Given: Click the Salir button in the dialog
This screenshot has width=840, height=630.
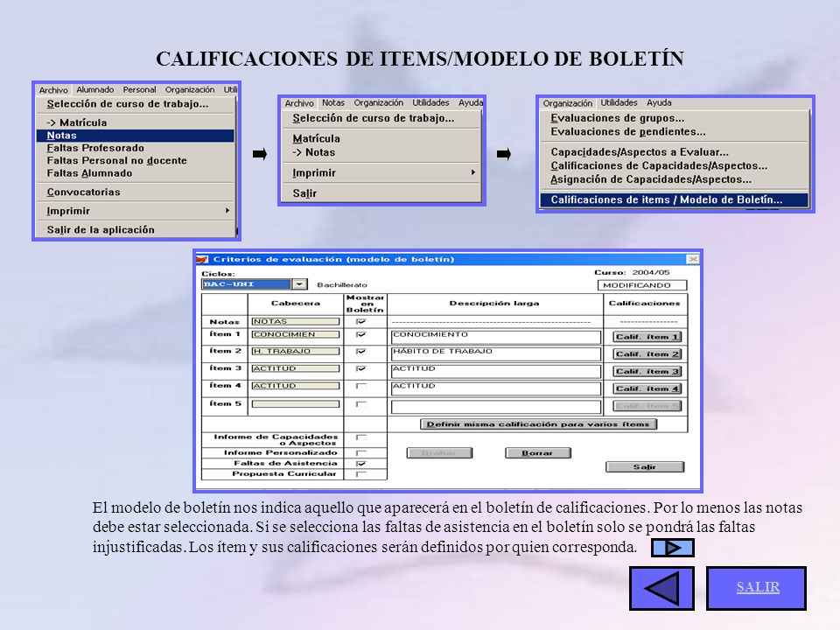Looking at the screenshot, I should (x=645, y=467).
